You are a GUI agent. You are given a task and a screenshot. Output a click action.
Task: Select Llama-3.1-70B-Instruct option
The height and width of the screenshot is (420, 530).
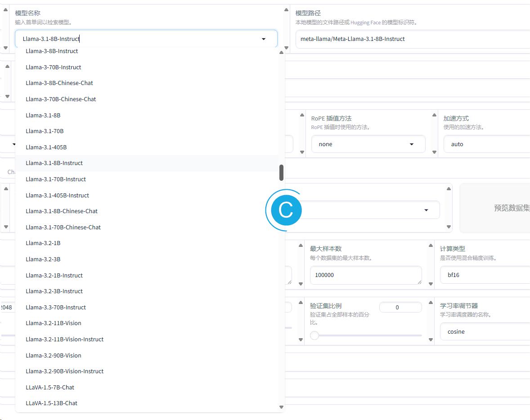(x=147, y=179)
